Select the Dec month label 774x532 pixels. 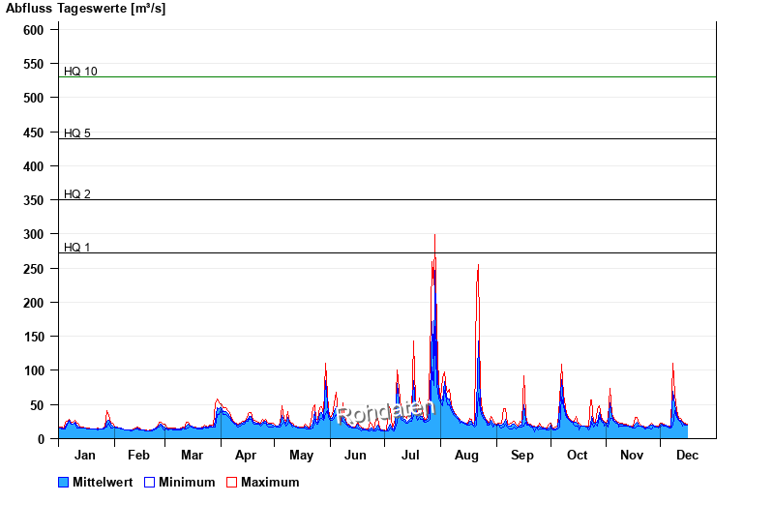(x=687, y=456)
